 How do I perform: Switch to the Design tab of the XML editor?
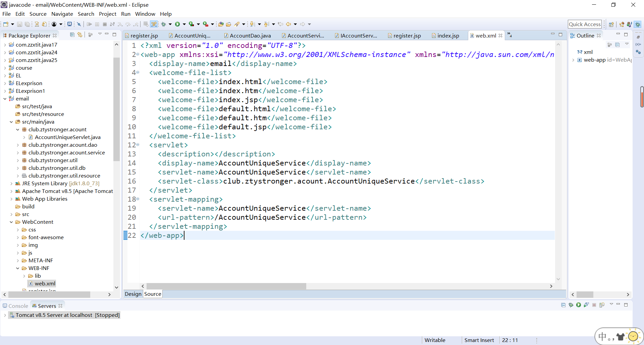[x=133, y=294]
